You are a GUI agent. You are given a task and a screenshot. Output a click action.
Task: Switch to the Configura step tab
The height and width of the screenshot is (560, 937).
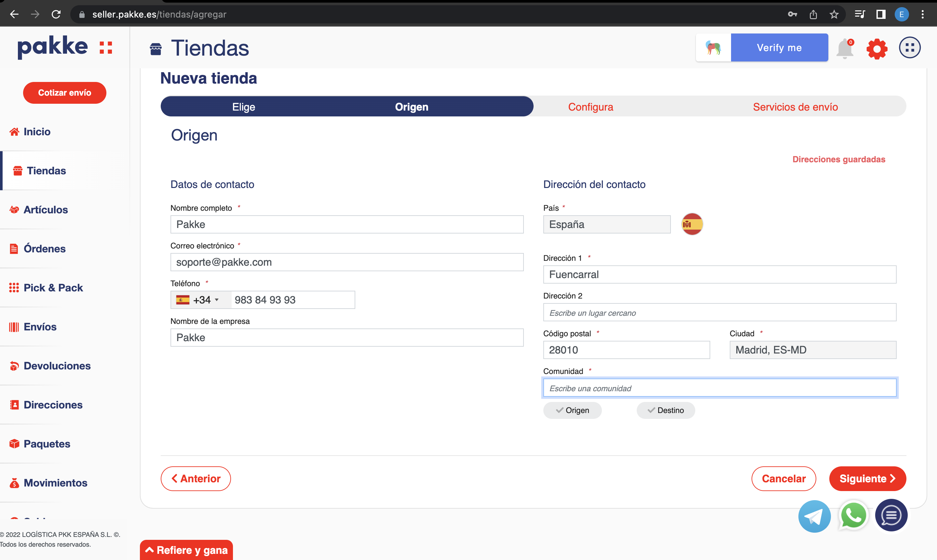[x=591, y=107]
